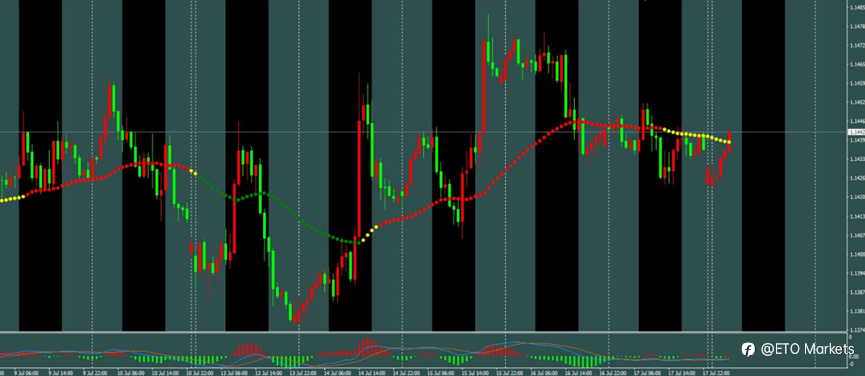Click the '9 Jul 06:00' time label
865x376 pixels.
pos(26,373)
